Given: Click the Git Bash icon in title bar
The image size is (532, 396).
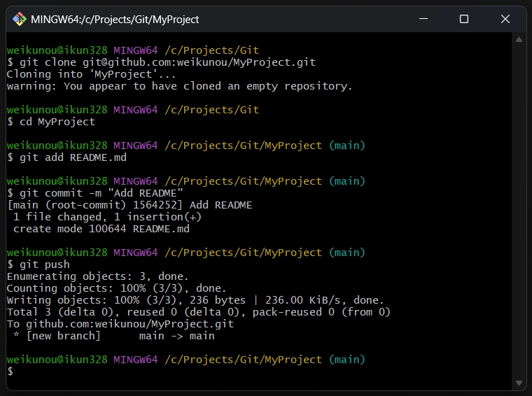Looking at the screenshot, I should tap(20, 20).
